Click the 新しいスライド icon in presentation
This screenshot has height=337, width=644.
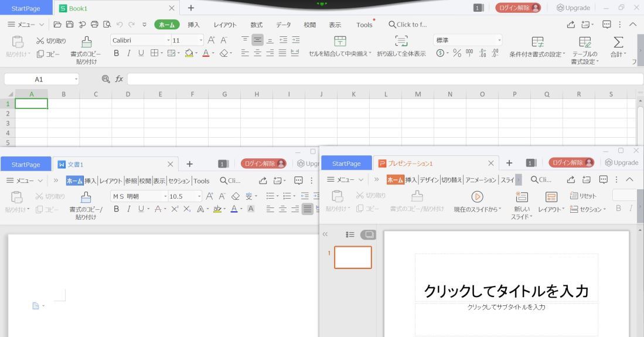pos(522,197)
